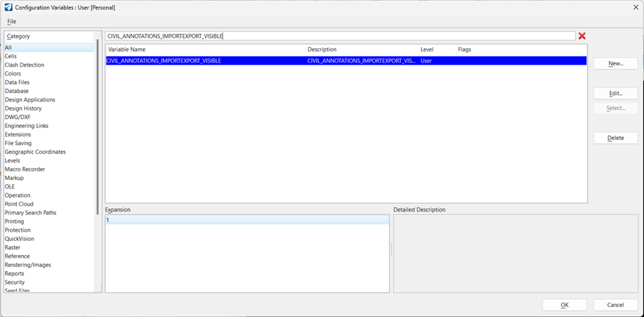Select the Database category
This screenshot has height=317, width=644.
16,91
